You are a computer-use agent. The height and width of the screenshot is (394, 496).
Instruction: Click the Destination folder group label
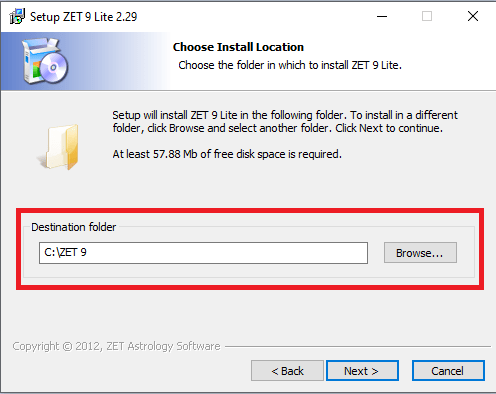(74, 227)
